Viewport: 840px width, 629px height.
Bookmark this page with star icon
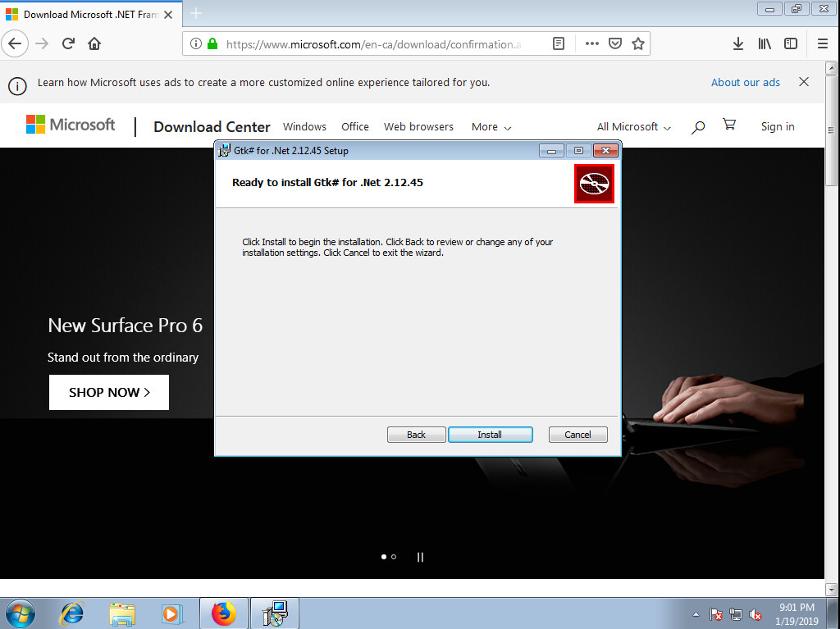[x=637, y=44]
